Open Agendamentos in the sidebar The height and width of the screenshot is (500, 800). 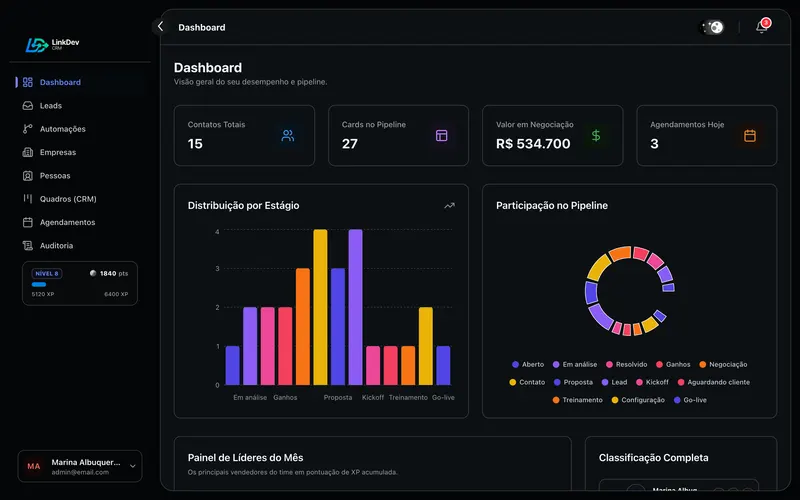point(82,222)
